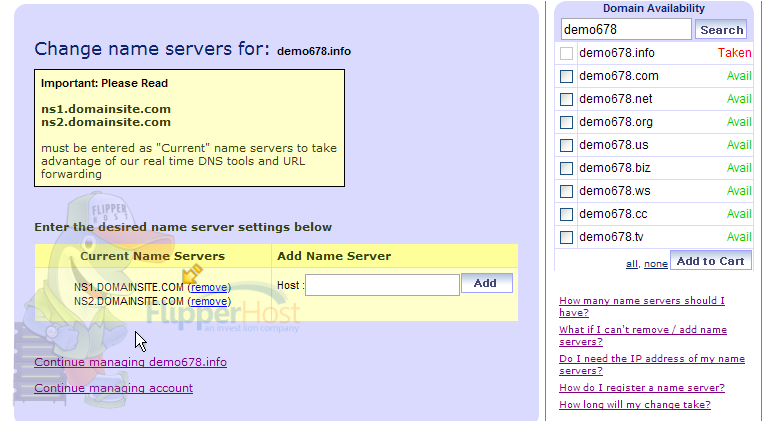Viewport: 776px width, 422px height.
Task: Click the Avail status next to demo678.biz
Action: (x=739, y=168)
